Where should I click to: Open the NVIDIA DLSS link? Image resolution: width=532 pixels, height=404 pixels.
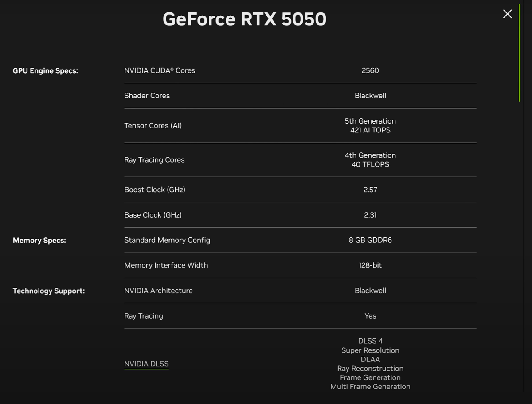(146, 364)
